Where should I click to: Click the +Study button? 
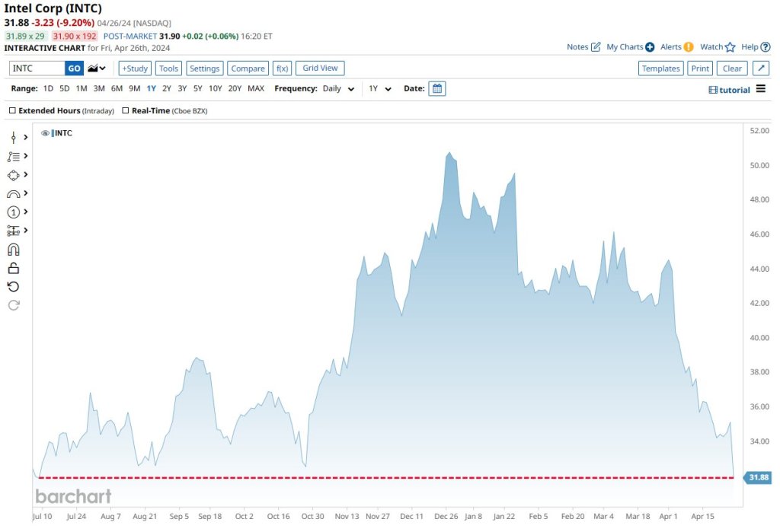[135, 68]
